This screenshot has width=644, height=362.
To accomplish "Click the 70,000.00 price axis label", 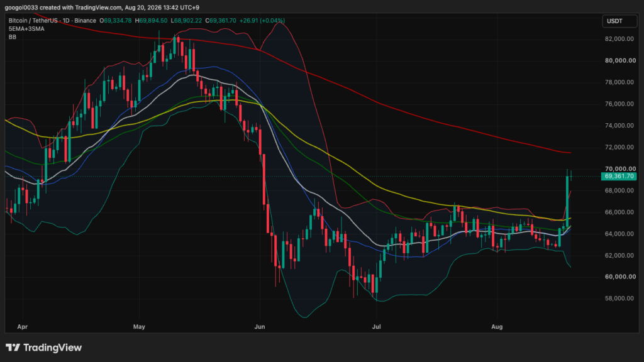I will click(619, 168).
